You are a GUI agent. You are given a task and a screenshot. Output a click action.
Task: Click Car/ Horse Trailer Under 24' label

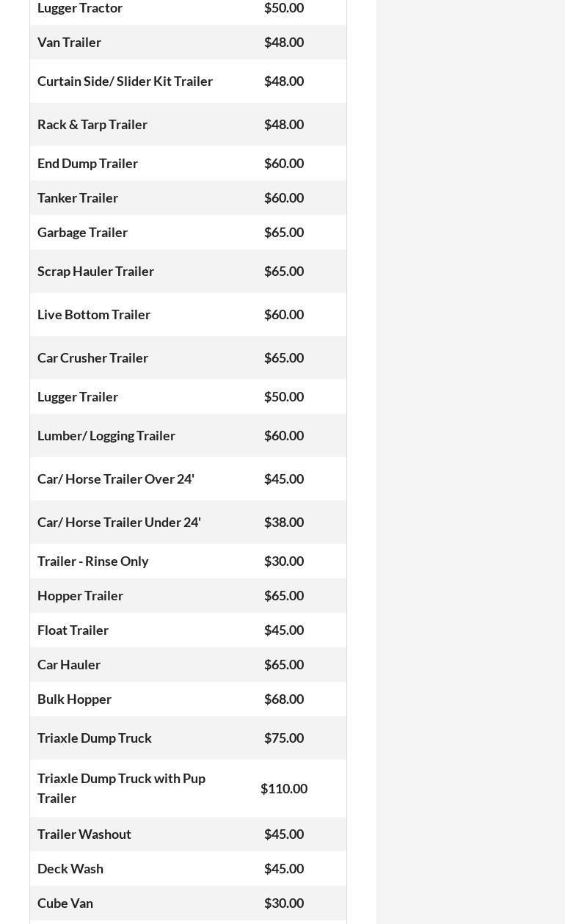coord(119,523)
